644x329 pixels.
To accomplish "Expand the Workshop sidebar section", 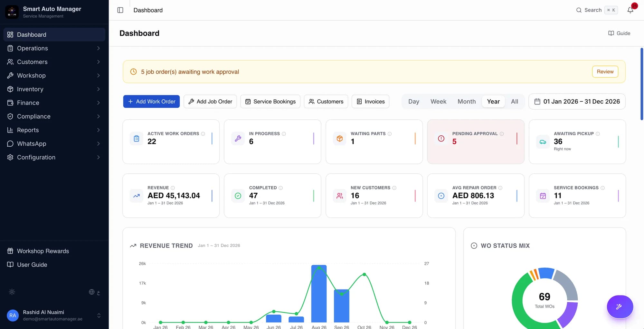I will coord(54,76).
